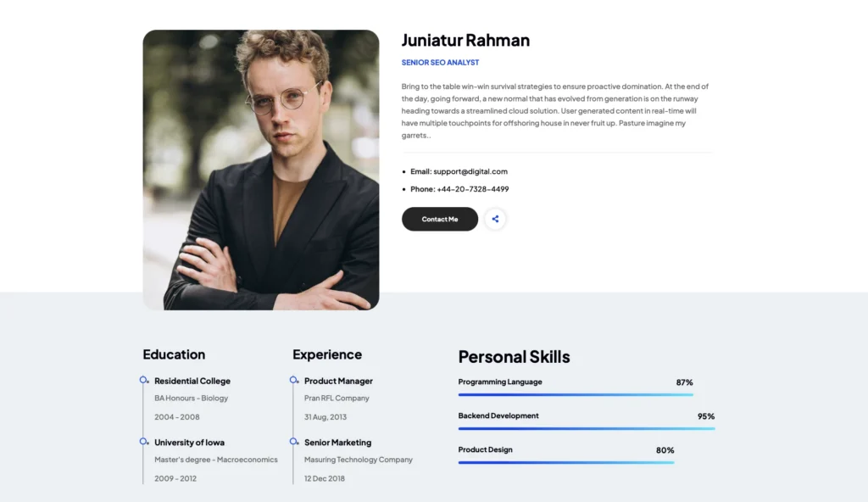Select the University of Iowa entry
This screenshot has width=868, height=502.
coord(189,442)
